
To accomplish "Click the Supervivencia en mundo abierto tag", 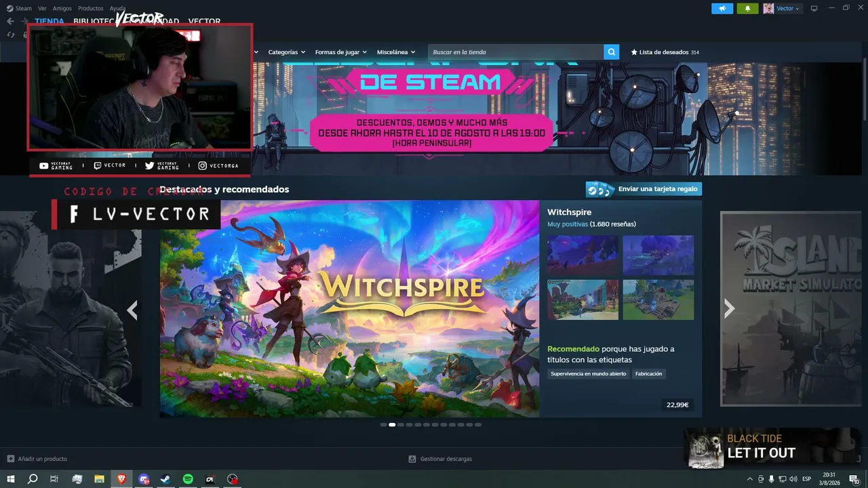I will [589, 373].
